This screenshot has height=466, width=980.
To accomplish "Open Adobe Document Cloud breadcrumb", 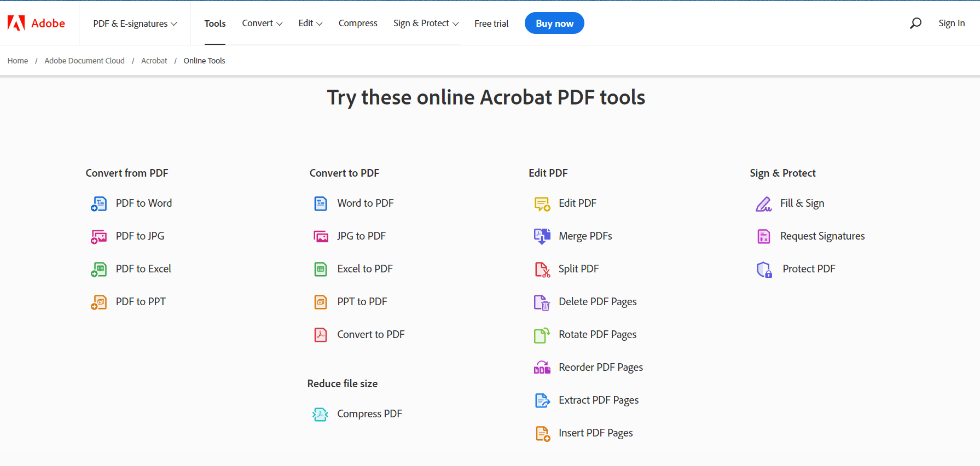I will (x=85, y=61).
